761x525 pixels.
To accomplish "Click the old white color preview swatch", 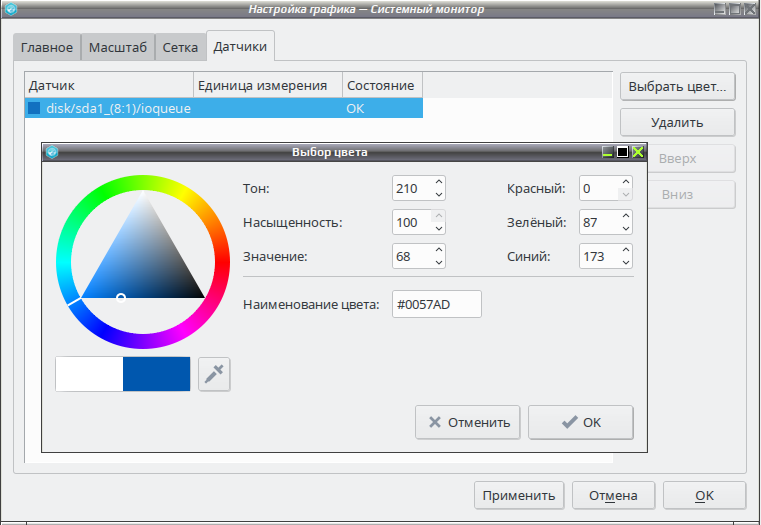I will point(89,374).
